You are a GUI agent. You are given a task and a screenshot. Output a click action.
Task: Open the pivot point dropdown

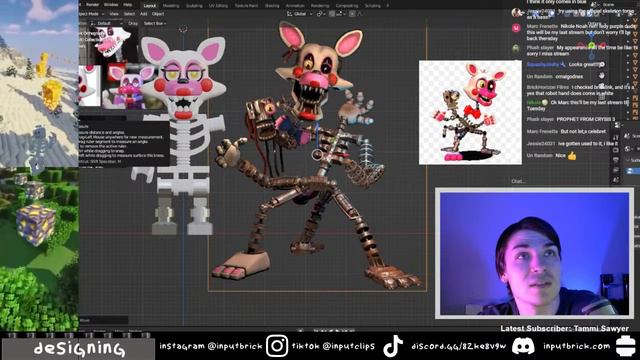(x=320, y=14)
